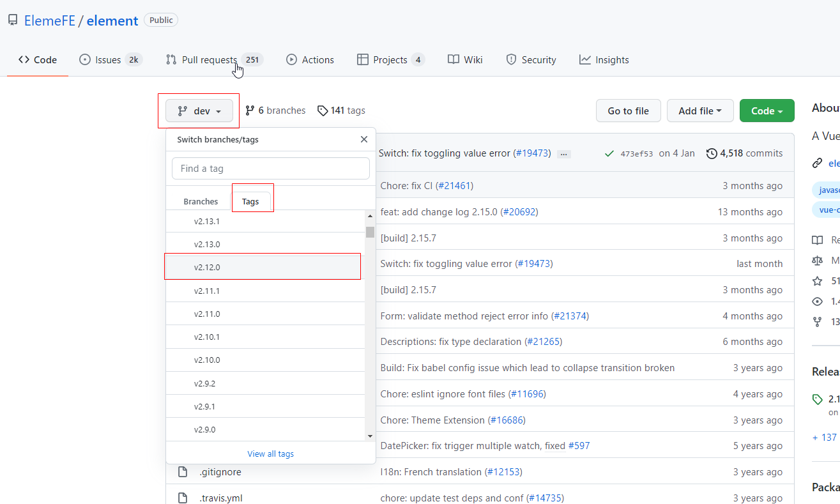Viewport: 840px width, 504px height.
Task: Click the green commit status checkmark
Action: point(609,153)
